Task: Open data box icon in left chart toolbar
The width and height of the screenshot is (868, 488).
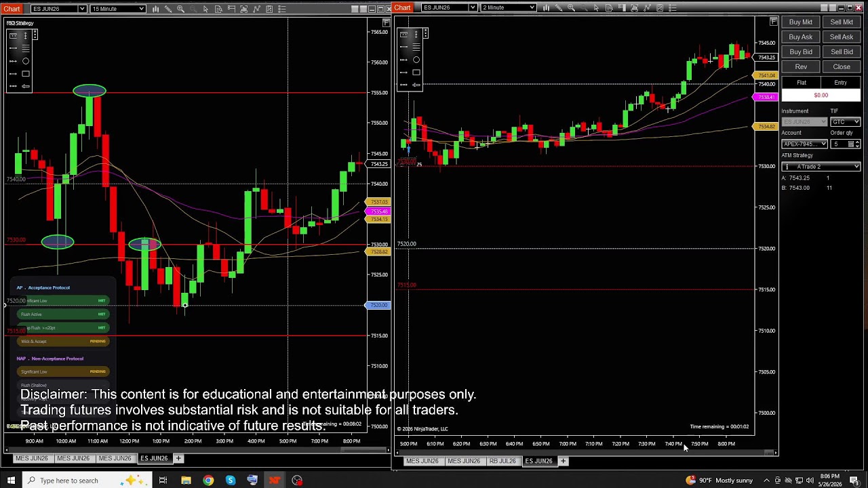Action: click(218, 9)
